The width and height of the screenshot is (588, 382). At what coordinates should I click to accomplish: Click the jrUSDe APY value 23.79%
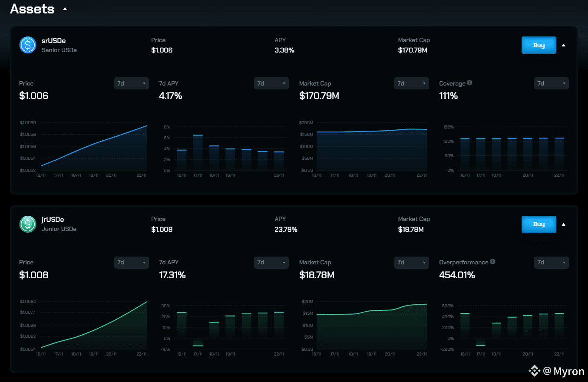(286, 229)
